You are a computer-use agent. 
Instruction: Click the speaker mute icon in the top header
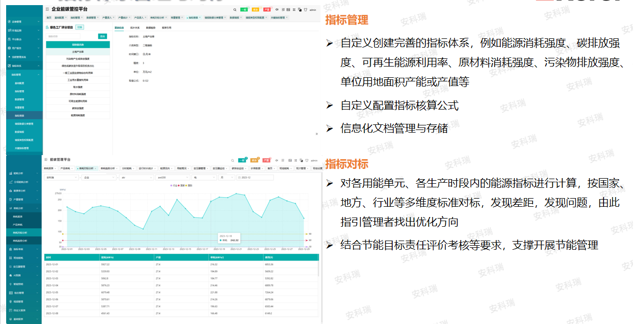click(277, 10)
